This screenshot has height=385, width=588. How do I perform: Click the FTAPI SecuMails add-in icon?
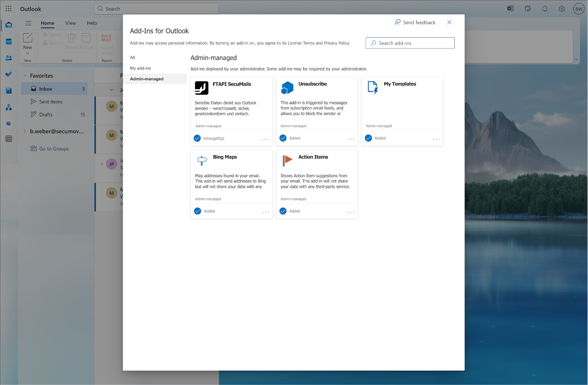coord(201,88)
